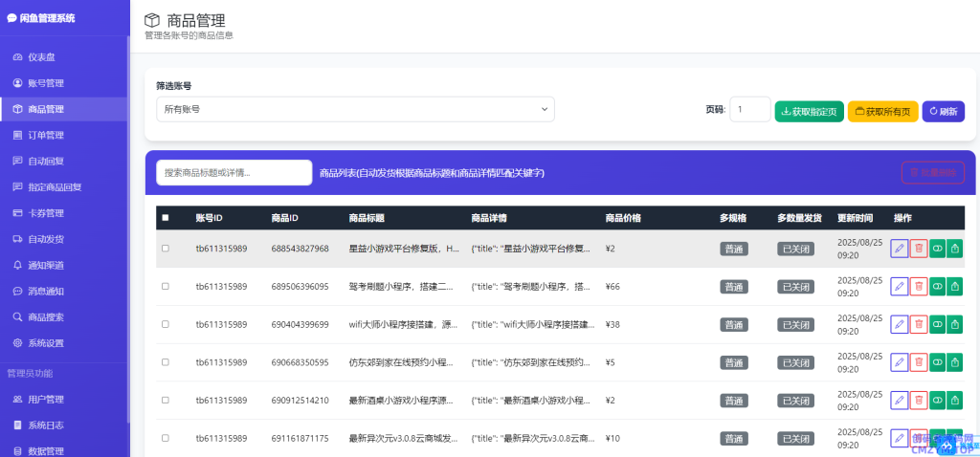The width and height of the screenshot is (980, 457).
Task: Open the 所有账号 account filter dropdown
Action: [x=355, y=110]
